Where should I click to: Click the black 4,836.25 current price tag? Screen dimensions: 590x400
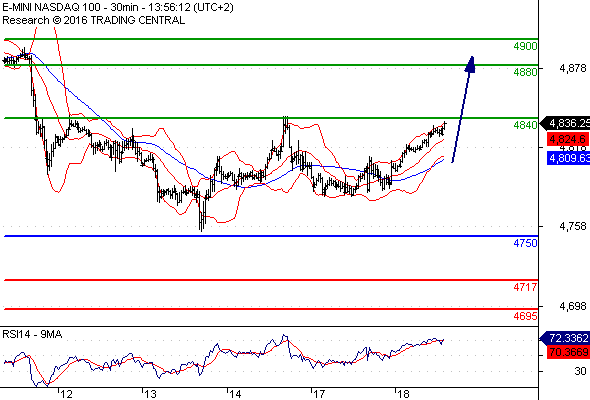click(x=565, y=123)
